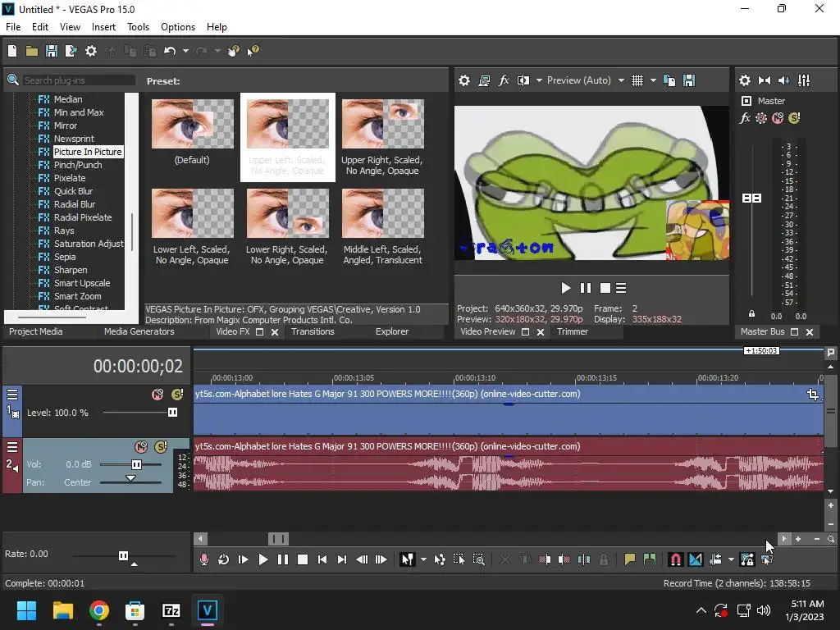Open the auto ripple dropdown arrow
840x630 pixels.
point(731,559)
